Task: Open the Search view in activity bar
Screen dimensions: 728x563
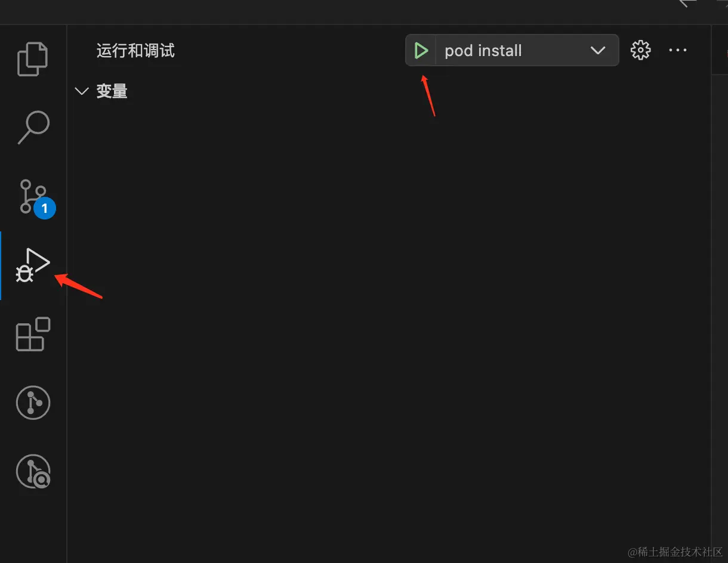Action: point(33,127)
